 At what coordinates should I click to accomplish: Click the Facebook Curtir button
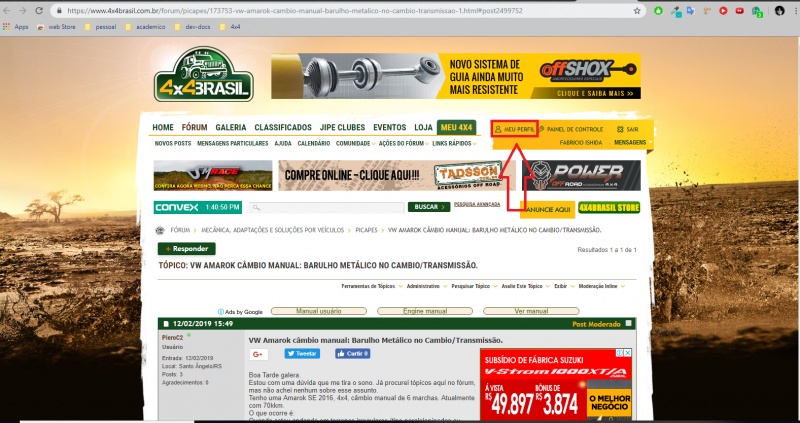pyautogui.click(x=353, y=354)
